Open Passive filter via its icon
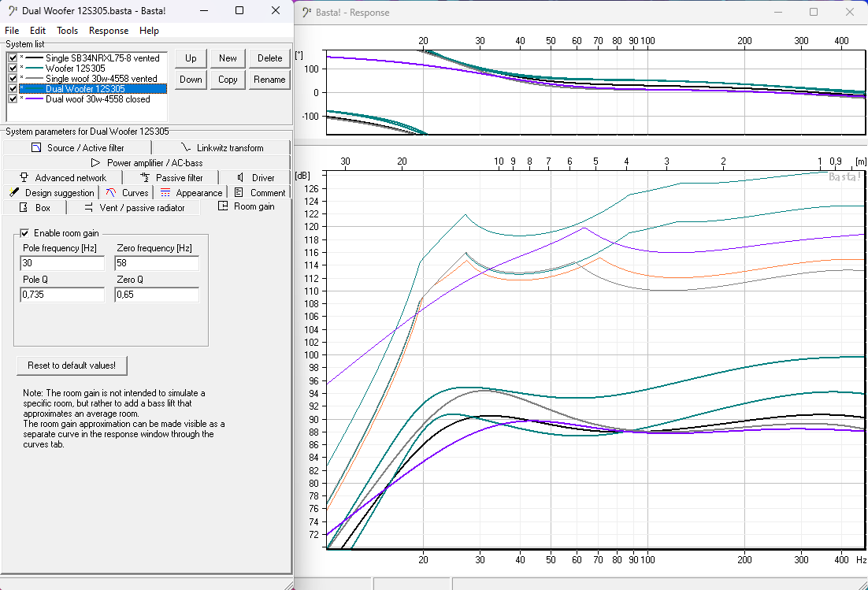Image resolution: width=868 pixels, height=590 pixels. tap(144, 178)
